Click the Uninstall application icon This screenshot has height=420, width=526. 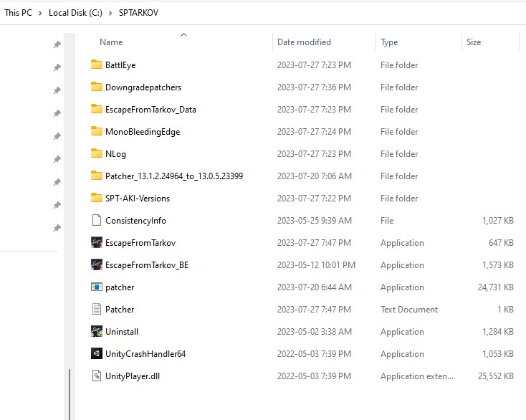pyautogui.click(x=97, y=331)
